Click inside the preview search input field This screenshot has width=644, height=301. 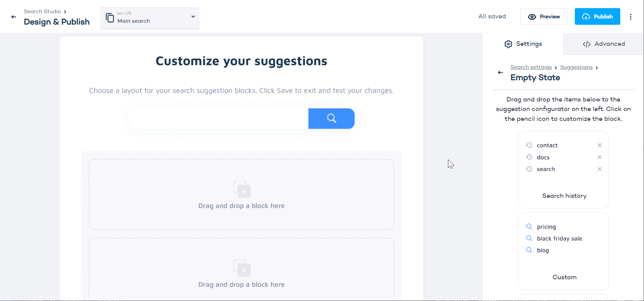tap(217, 118)
